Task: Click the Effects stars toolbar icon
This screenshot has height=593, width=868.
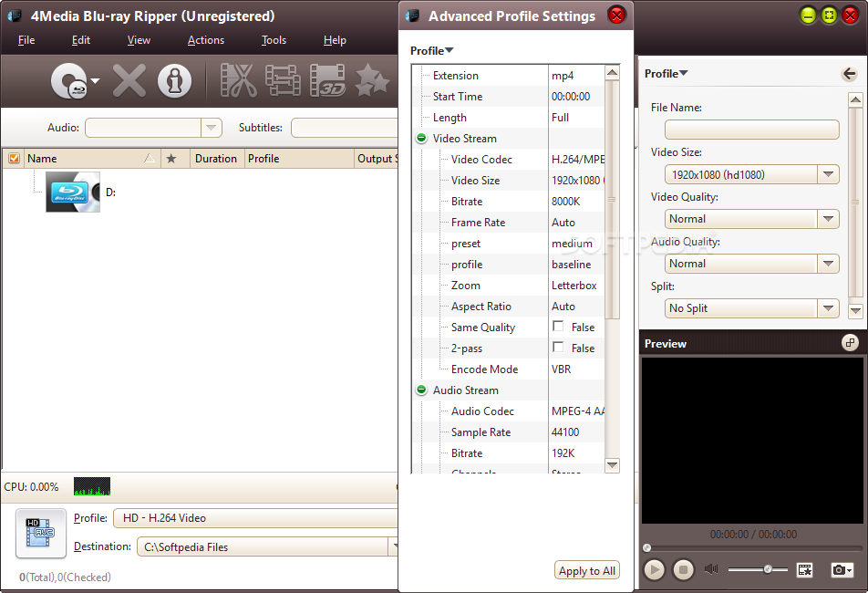Action: 372,79
